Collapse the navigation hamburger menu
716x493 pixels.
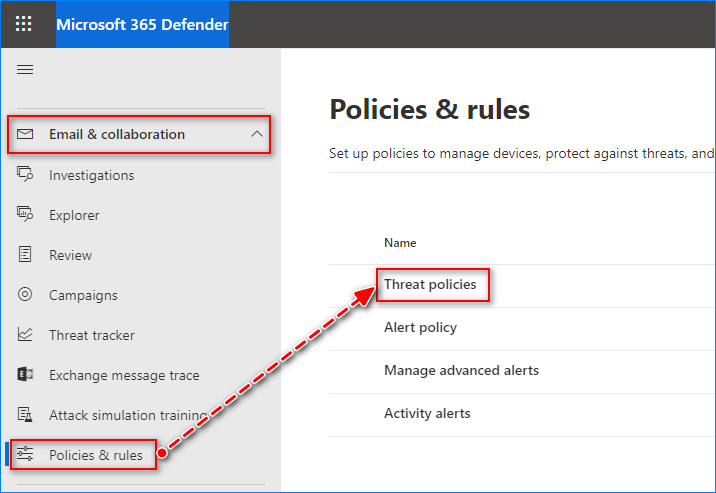[x=25, y=69]
